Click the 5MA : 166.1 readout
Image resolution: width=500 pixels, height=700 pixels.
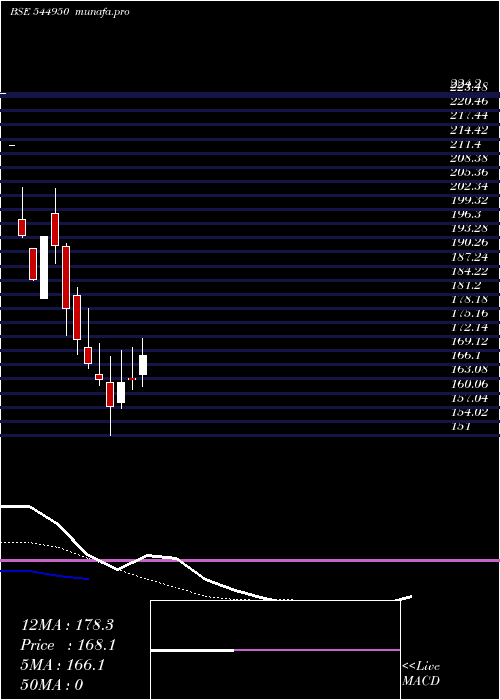[62, 665]
